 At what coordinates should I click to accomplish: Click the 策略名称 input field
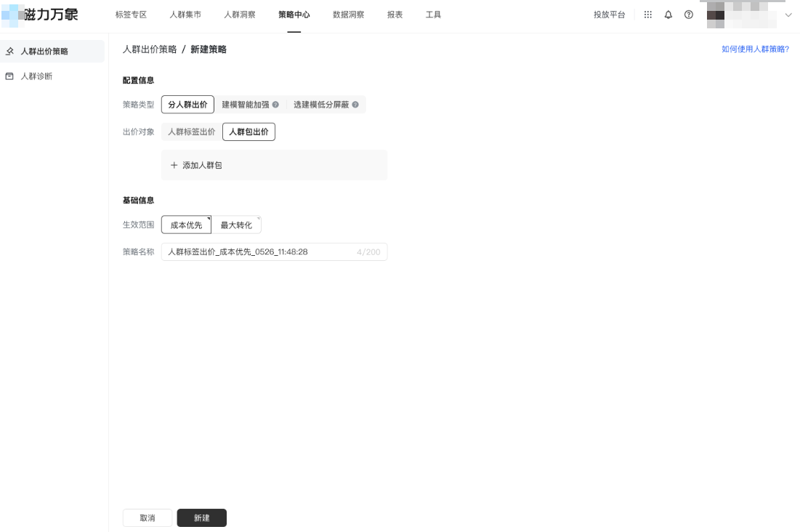tap(274, 252)
